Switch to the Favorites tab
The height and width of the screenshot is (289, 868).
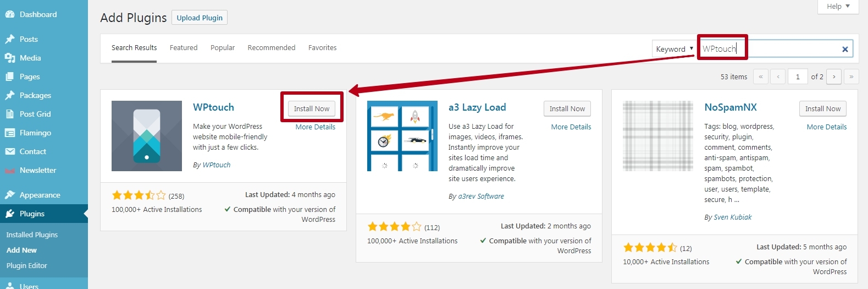323,48
